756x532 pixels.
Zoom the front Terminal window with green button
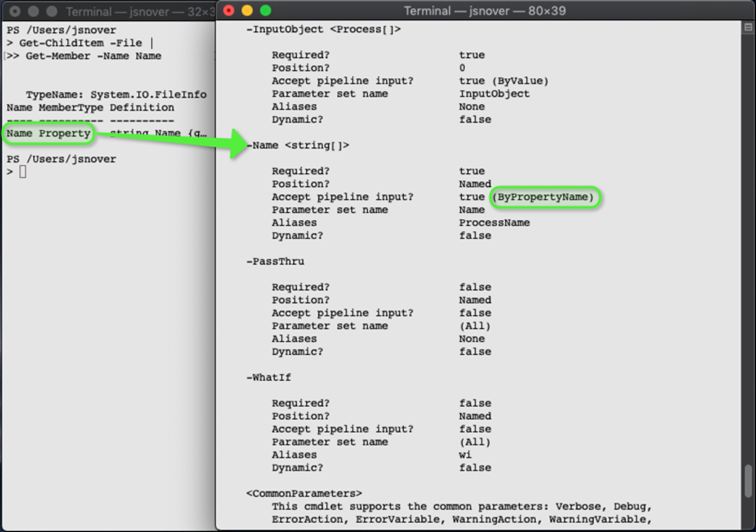click(265, 11)
